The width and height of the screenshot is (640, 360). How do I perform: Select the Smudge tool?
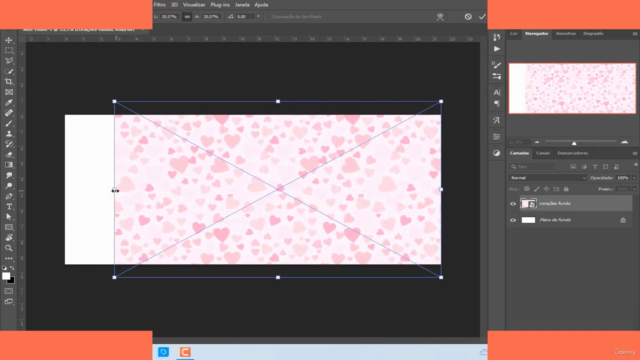(9, 176)
